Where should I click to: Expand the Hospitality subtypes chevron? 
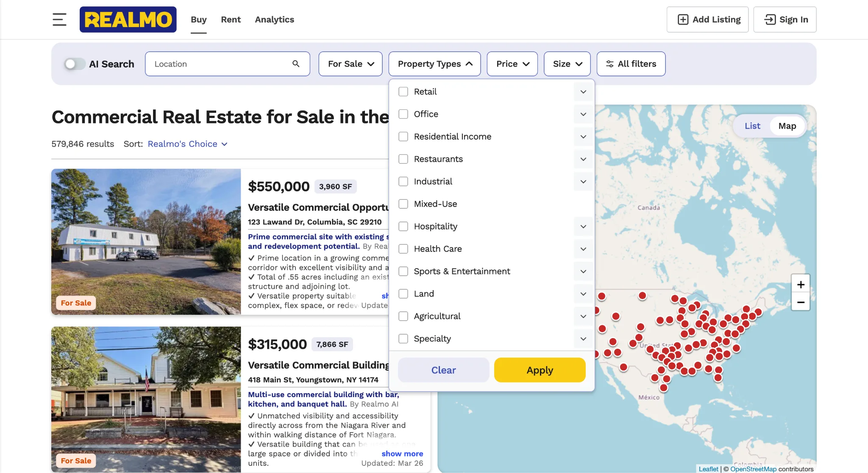(x=583, y=227)
